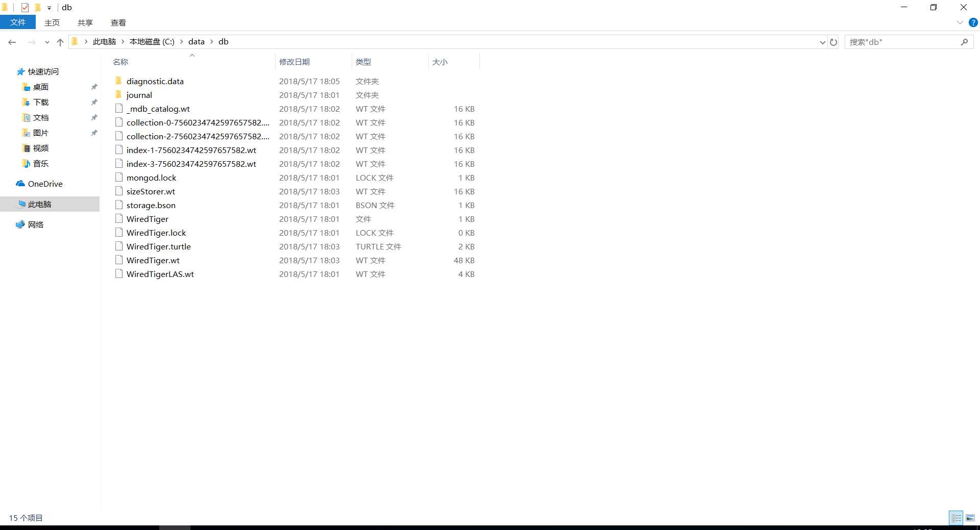Click the search magnifier icon
Viewport: 980px width, 530px height.
click(x=964, y=42)
